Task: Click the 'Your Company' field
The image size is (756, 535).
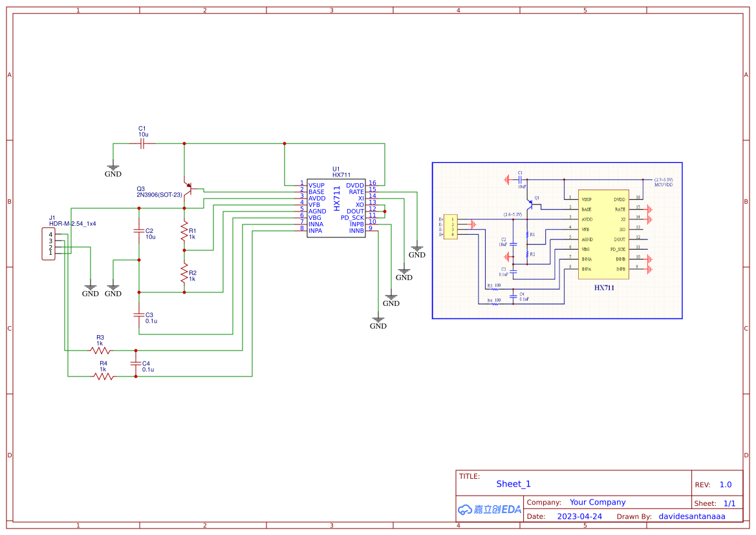Action: click(598, 502)
